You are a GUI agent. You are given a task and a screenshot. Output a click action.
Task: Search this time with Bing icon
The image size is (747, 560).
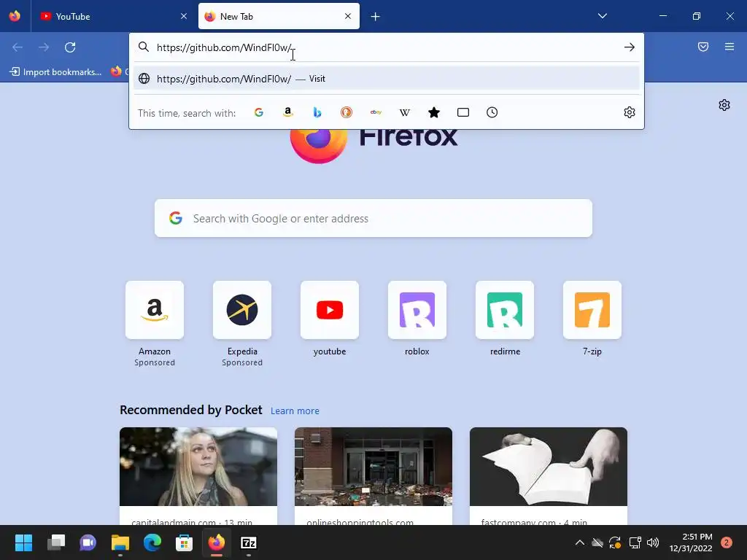point(317,112)
